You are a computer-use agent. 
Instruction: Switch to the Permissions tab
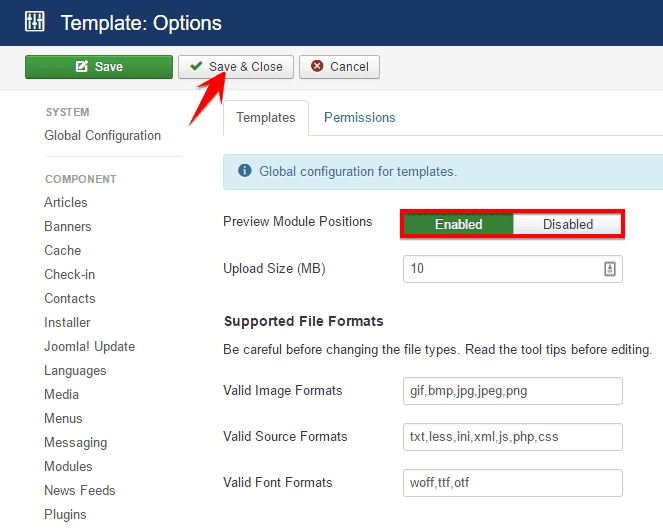click(x=359, y=117)
